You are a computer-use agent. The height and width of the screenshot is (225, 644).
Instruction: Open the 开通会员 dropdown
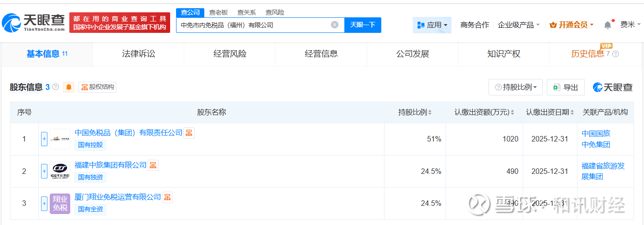click(x=572, y=25)
